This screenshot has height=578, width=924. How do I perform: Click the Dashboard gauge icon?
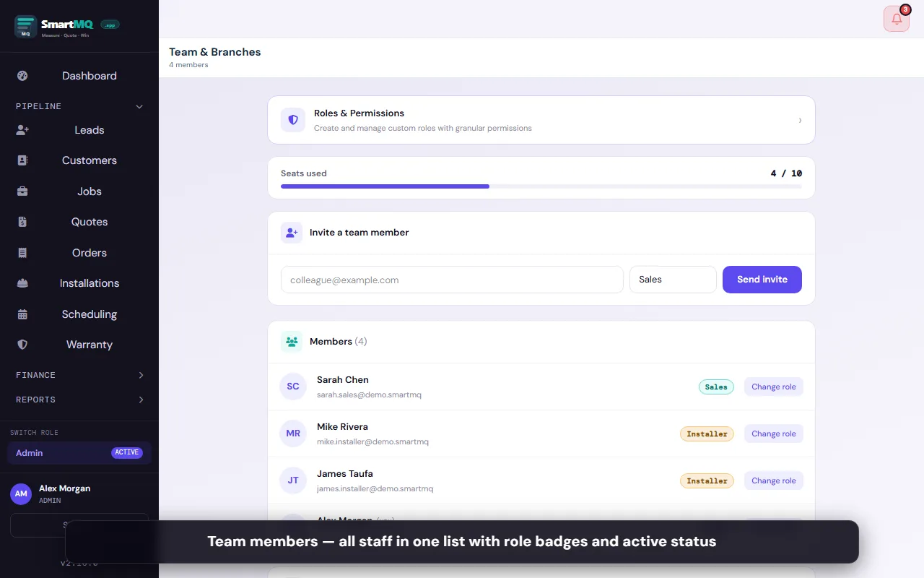(22, 76)
